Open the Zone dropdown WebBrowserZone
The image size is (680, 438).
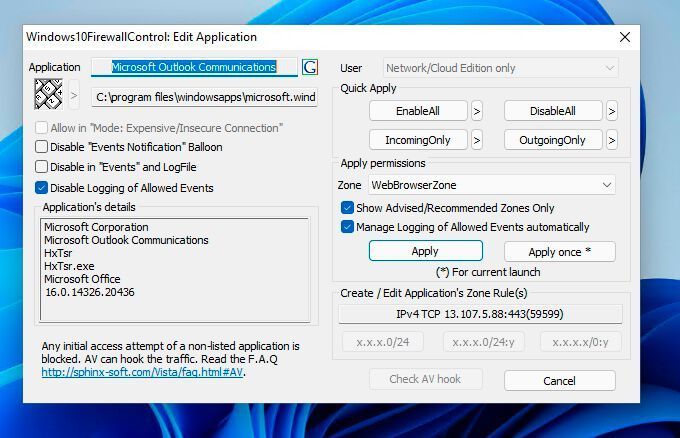492,185
